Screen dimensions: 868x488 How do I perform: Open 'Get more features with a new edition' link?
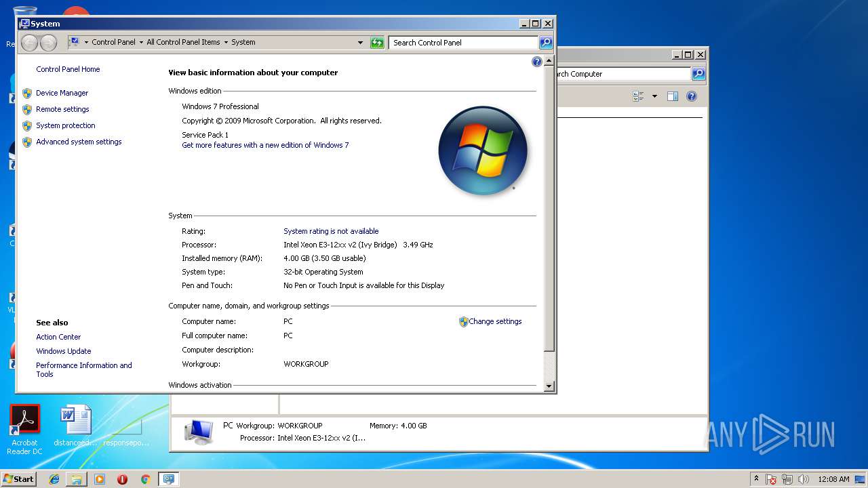point(265,145)
